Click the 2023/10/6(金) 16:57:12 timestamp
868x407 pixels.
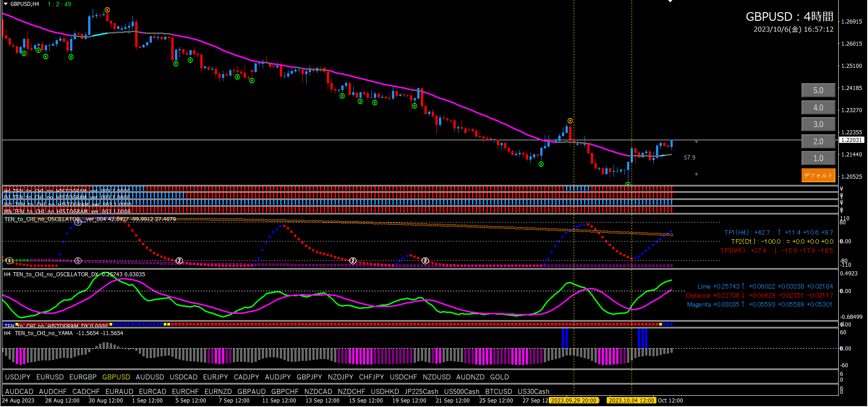coord(793,29)
